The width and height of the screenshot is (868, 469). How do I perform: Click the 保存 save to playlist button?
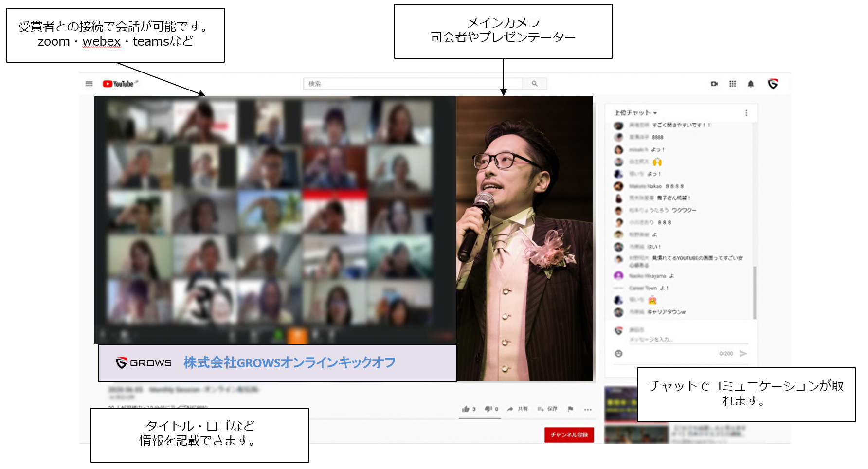point(547,409)
